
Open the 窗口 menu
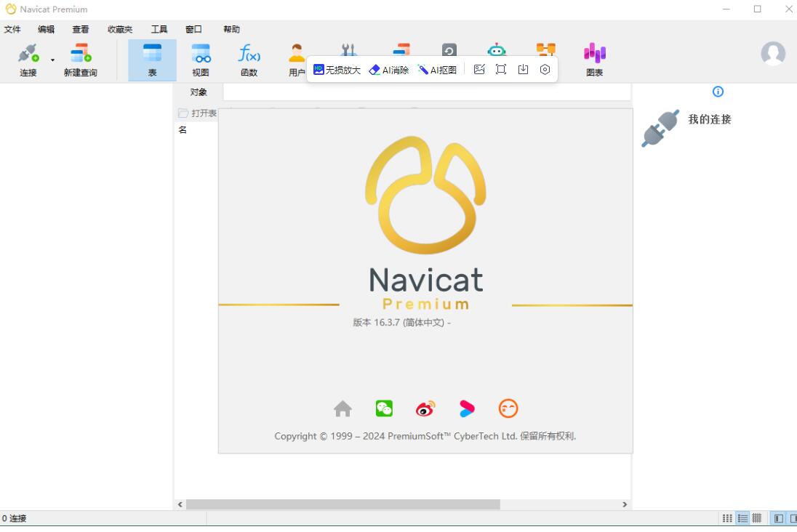coord(193,29)
